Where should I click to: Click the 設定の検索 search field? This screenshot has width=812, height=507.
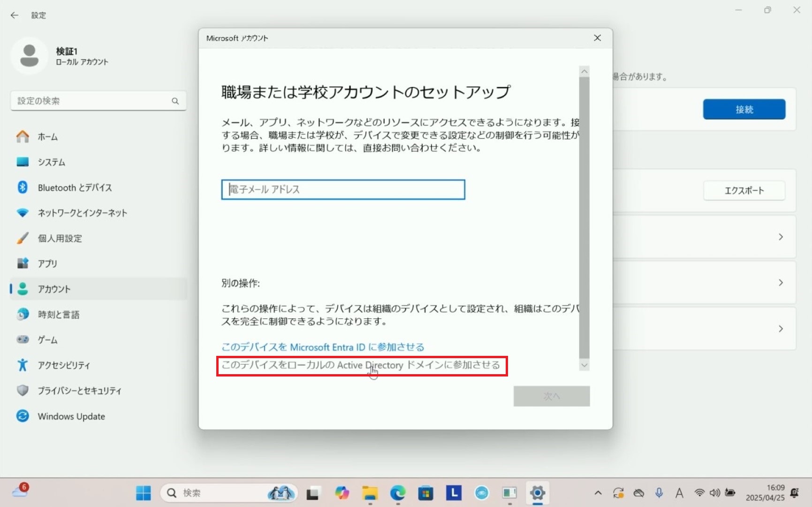point(99,101)
